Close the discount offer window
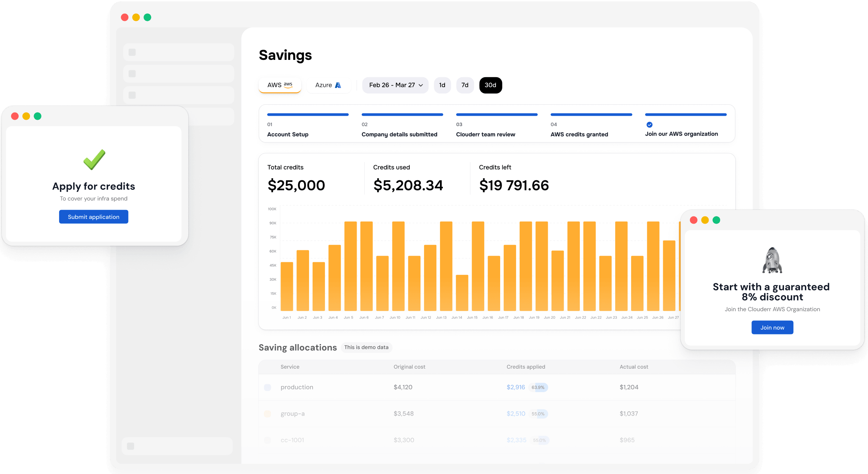This screenshot has height=474, width=868. [x=693, y=220]
